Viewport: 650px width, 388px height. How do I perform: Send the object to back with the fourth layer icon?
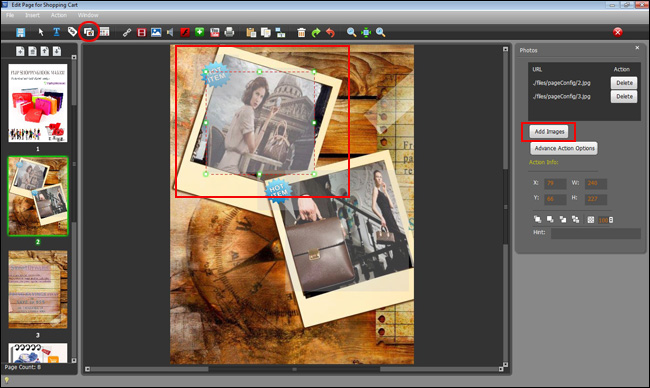pos(575,219)
